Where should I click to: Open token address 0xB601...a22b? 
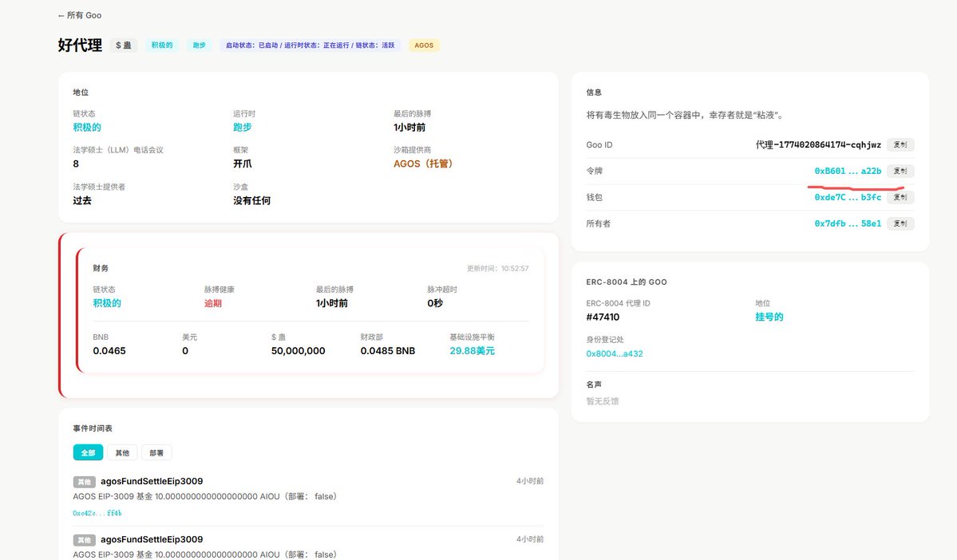pos(847,171)
